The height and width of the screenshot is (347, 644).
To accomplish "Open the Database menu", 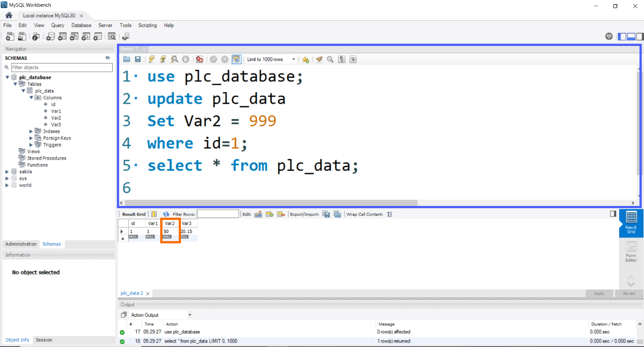I will [81, 25].
